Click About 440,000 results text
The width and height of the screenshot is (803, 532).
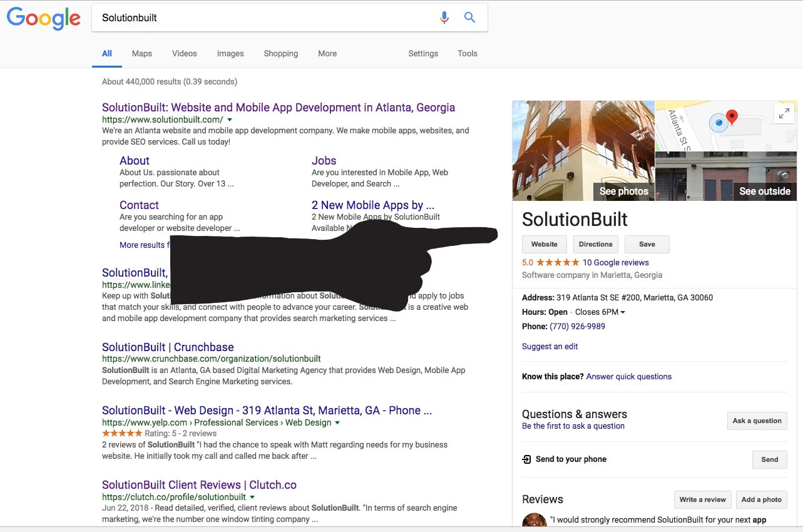(170, 81)
